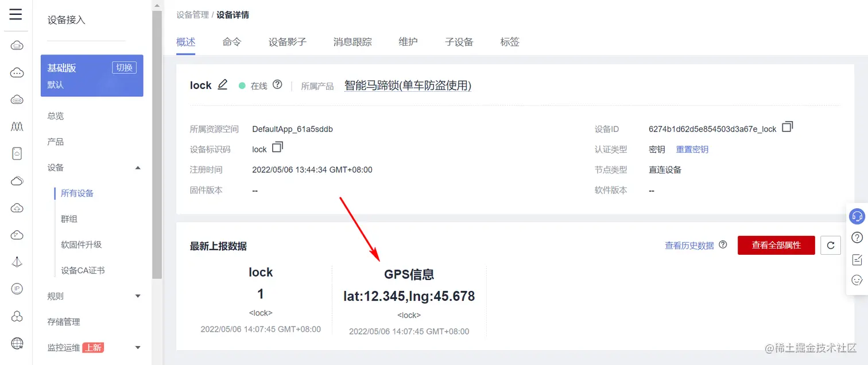The width and height of the screenshot is (868, 365).
Task: Edit the device name lock with pencil
Action: (223, 84)
